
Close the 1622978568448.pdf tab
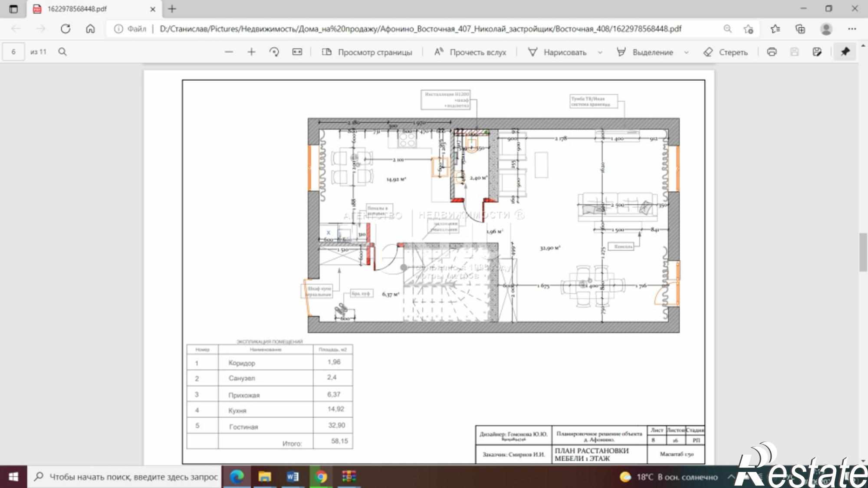click(153, 9)
